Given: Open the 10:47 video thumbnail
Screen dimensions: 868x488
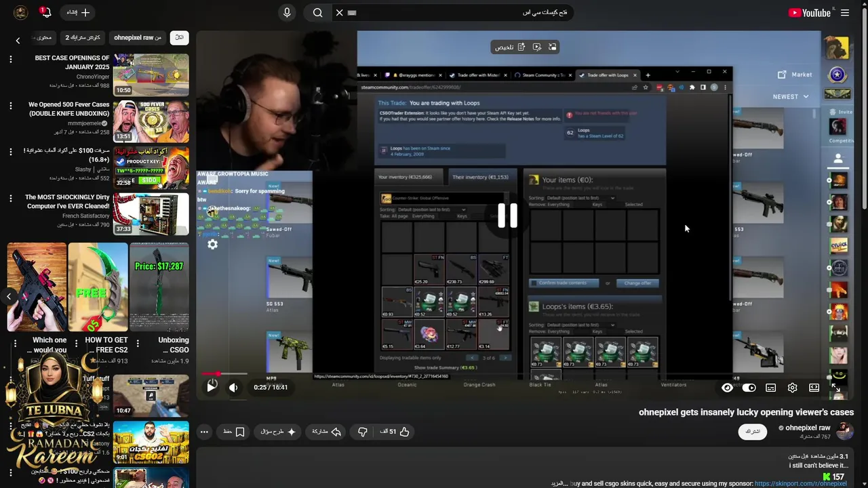Looking at the screenshot, I should point(151,394).
